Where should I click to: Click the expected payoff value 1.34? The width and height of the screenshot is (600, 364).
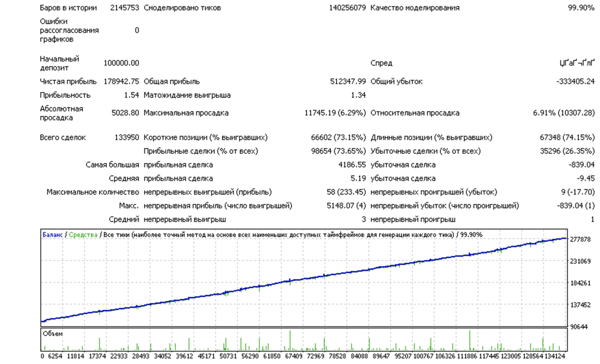pyautogui.click(x=359, y=95)
